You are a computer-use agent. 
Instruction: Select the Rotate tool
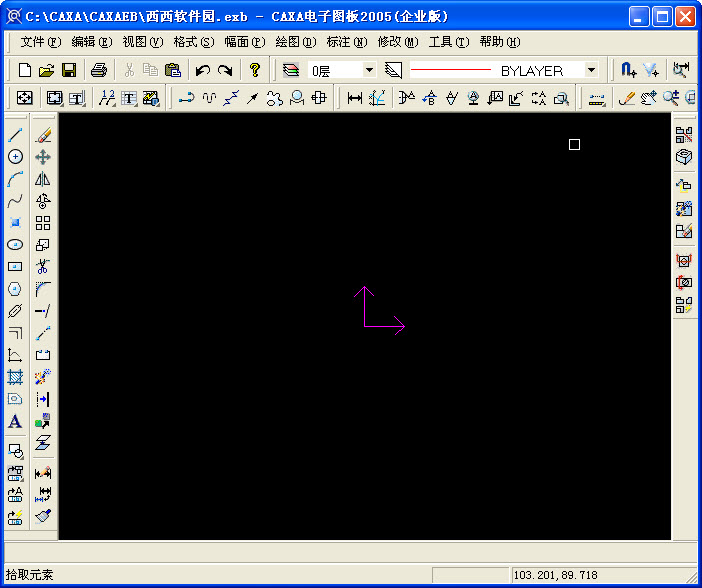tap(43, 201)
